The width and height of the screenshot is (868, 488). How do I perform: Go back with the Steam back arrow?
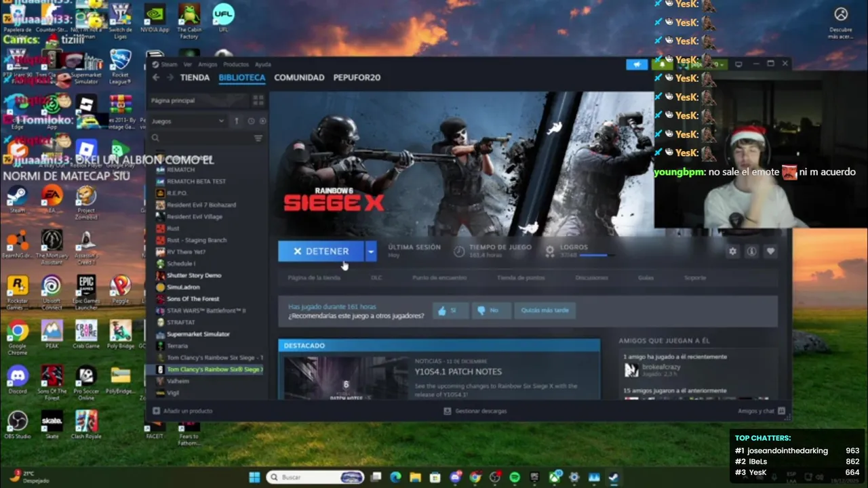coord(156,77)
